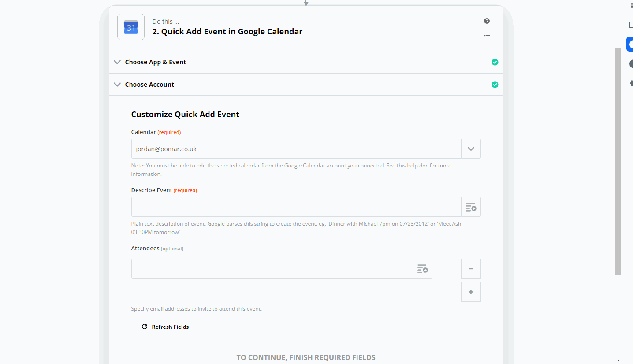This screenshot has width=633, height=364.
Task: Click the 'Do this ...' label
Action: pyautogui.click(x=166, y=22)
